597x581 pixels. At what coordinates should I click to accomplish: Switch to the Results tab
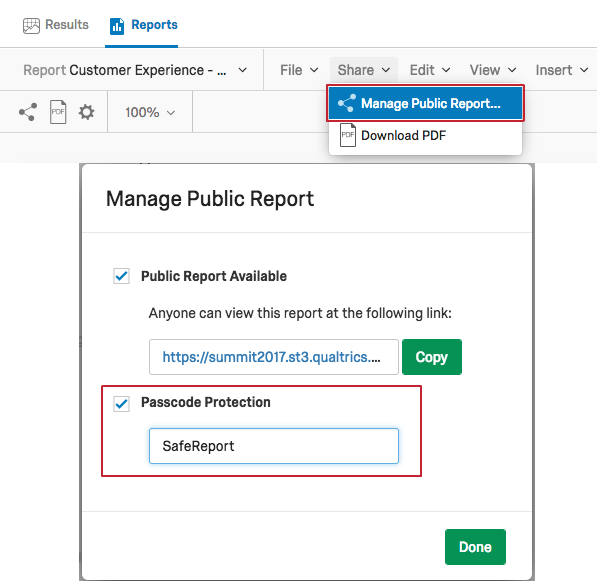tap(56, 25)
